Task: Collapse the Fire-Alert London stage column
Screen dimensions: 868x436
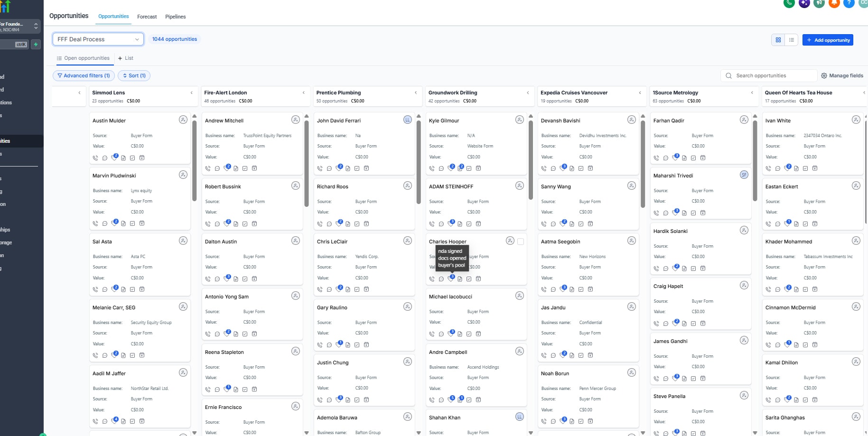Action: [x=304, y=93]
